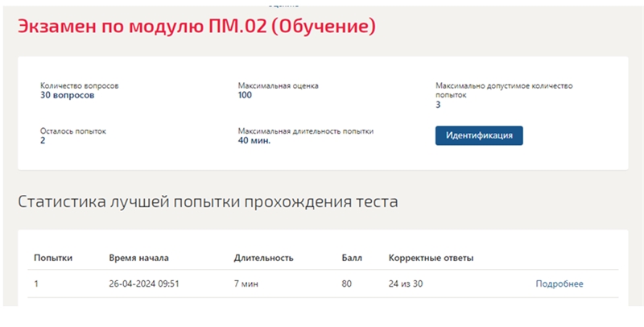Click the Попытки column header
The image size is (644, 327).
tap(53, 258)
